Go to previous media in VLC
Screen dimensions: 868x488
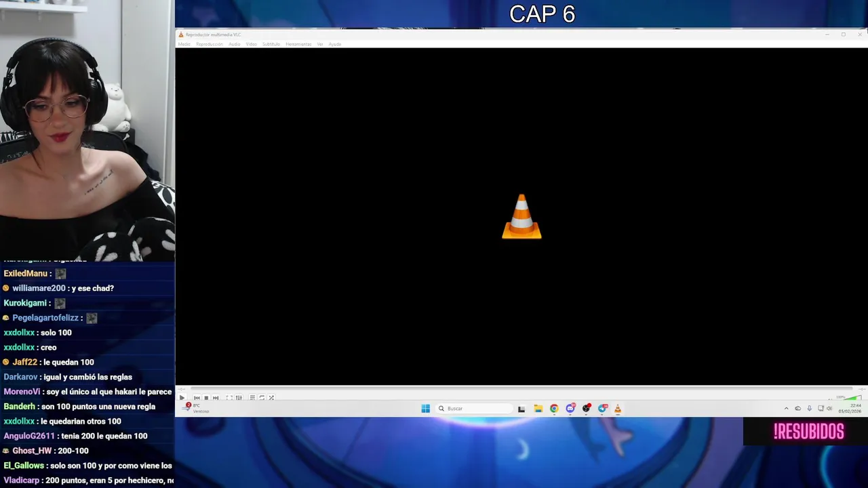click(x=197, y=398)
